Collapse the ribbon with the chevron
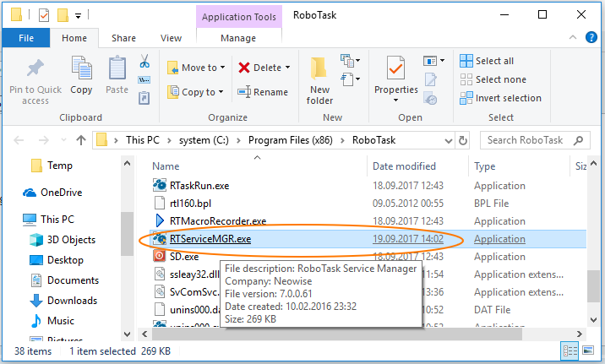Viewport: 605px width, 364px height. click(573, 37)
